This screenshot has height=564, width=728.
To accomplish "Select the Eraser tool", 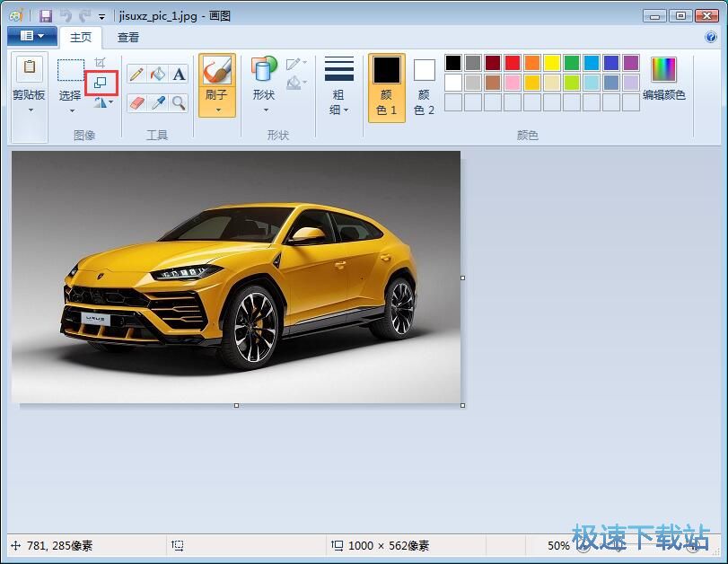I will coord(137,102).
